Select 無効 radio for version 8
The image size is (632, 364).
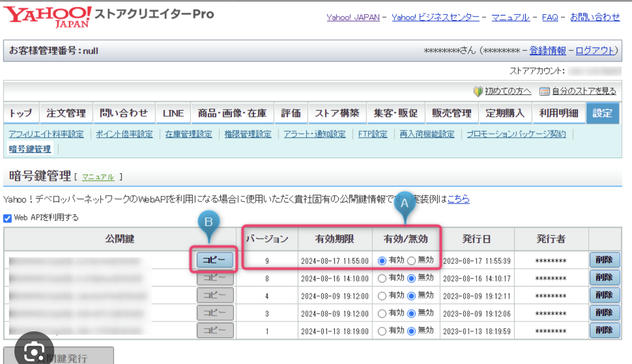click(x=411, y=278)
